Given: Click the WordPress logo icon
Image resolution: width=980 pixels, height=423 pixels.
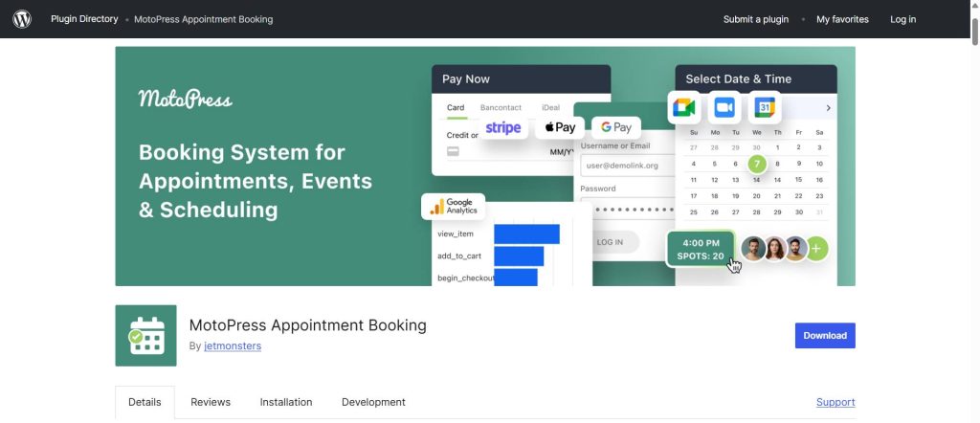Looking at the screenshot, I should [22, 19].
